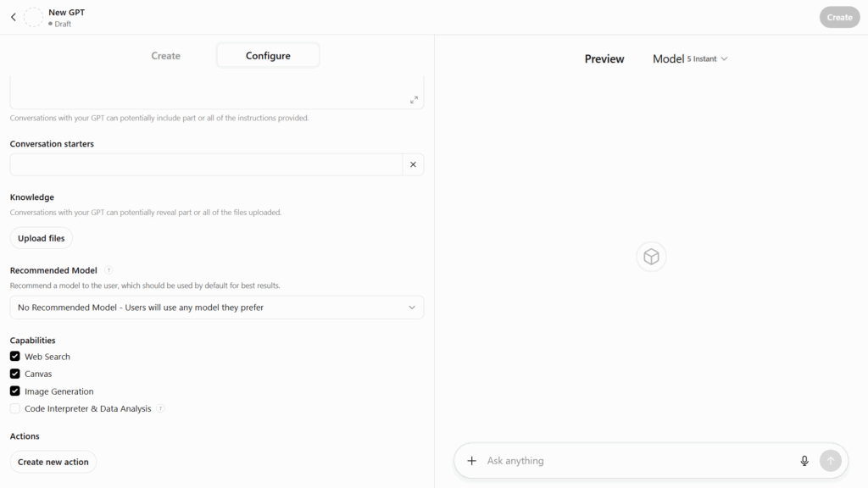Remove the conversation starter with the X icon
Viewport: 868px width, 488px height.
pyautogui.click(x=413, y=164)
